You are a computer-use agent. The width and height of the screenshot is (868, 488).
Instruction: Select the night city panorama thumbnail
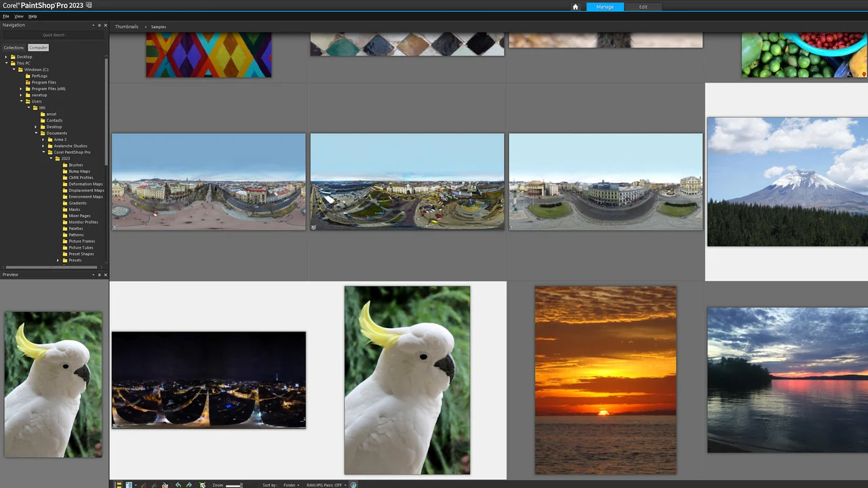coord(209,380)
